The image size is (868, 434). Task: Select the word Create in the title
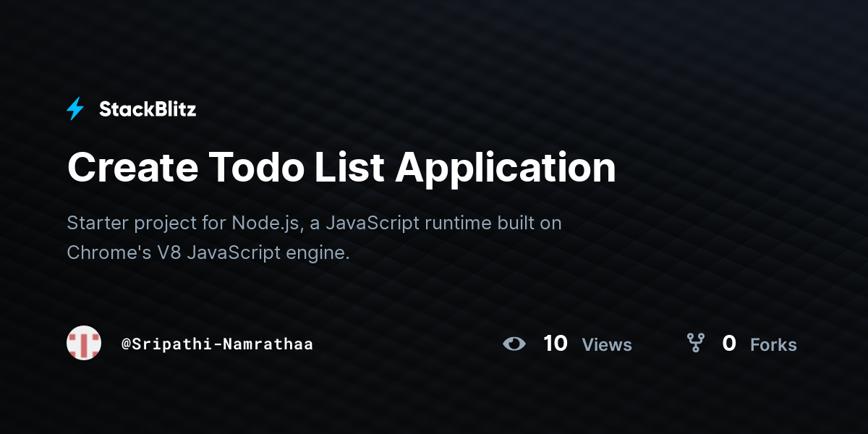pos(132,167)
